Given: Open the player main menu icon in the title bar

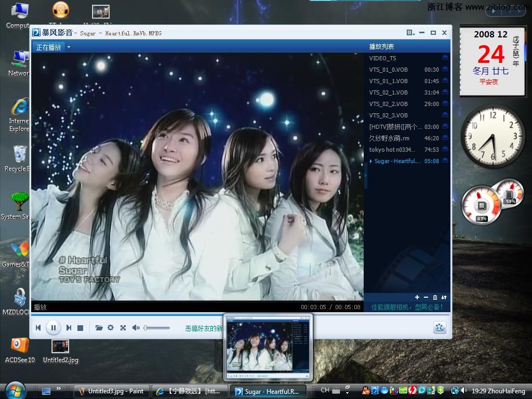Looking at the screenshot, I should tap(410, 33).
